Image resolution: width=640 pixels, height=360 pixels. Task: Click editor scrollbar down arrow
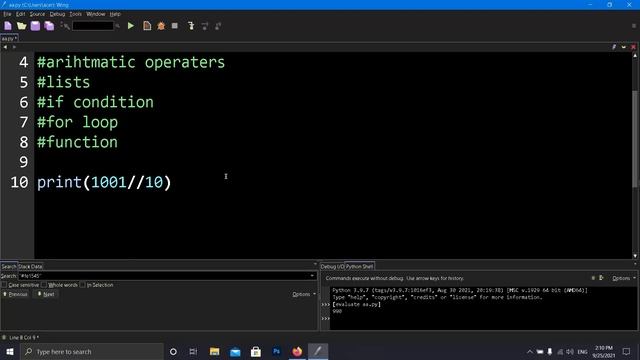tap(635, 256)
